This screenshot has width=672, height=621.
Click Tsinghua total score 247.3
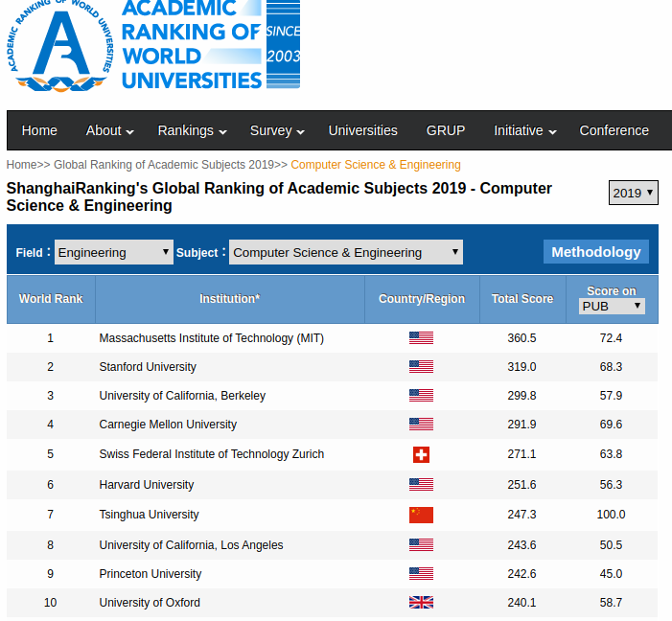(521, 515)
